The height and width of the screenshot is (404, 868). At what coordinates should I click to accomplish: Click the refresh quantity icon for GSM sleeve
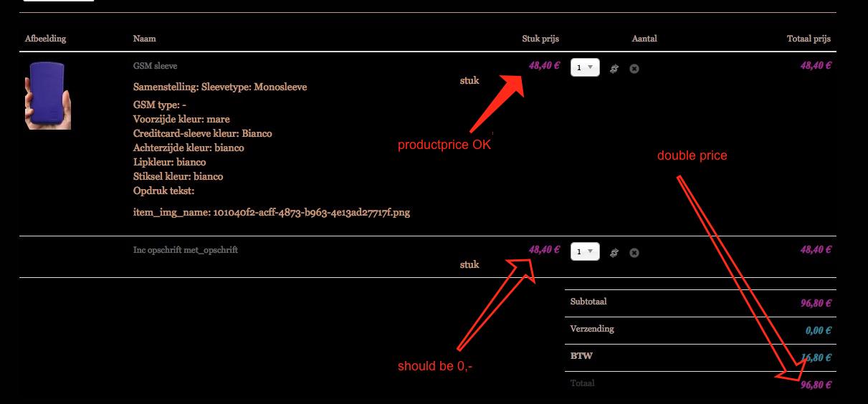pyautogui.click(x=614, y=69)
